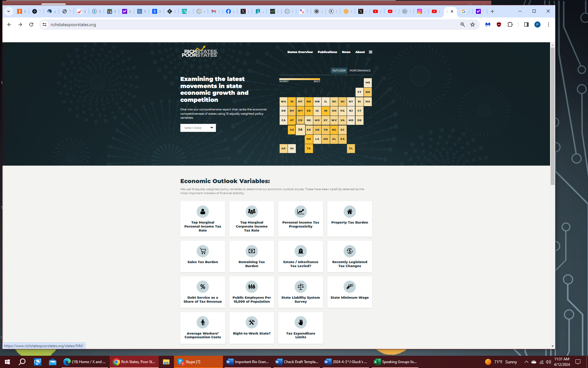Click the State Liability System scales icon

click(300, 287)
